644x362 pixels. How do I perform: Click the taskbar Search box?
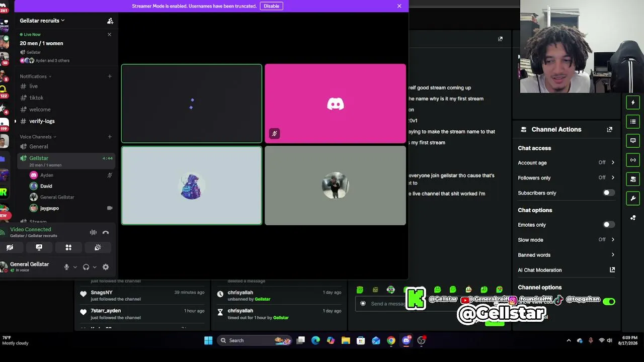255,340
